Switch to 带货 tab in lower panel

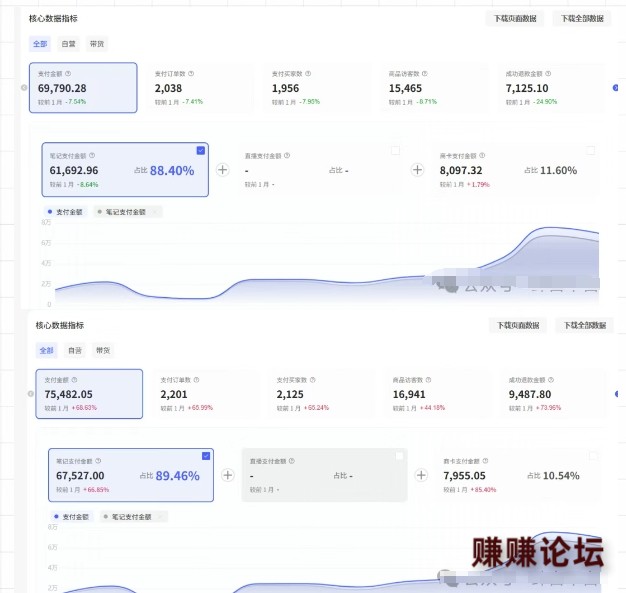[x=103, y=350]
